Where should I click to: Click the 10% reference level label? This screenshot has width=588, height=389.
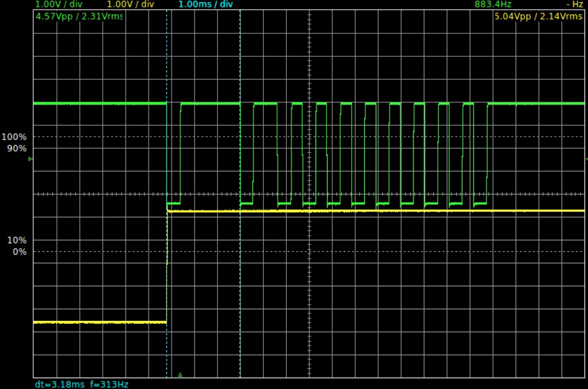(17, 240)
